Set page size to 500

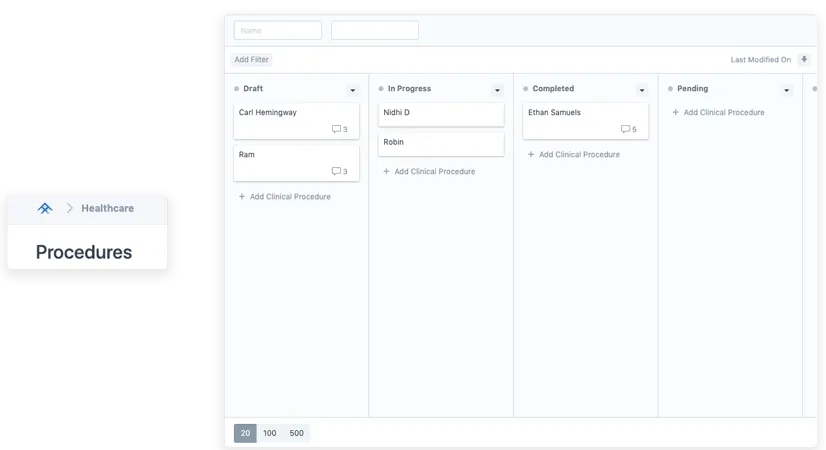(296, 433)
